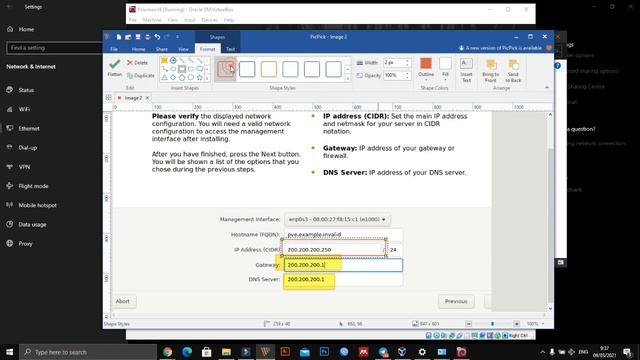This screenshot has height=360, width=640.
Task: Open the Fill color dropdown
Action: click(x=445, y=80)
